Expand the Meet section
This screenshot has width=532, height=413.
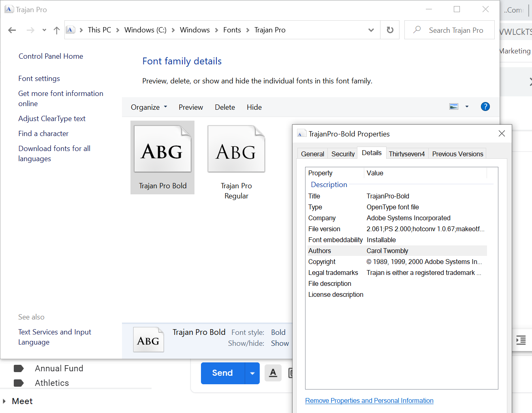[4, 401]
